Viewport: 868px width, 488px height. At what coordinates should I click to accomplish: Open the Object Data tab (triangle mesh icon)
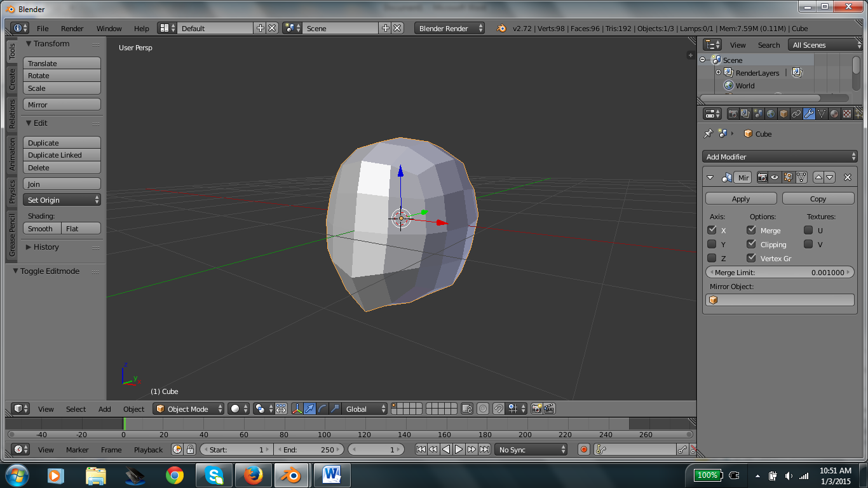tap(822, 113)
